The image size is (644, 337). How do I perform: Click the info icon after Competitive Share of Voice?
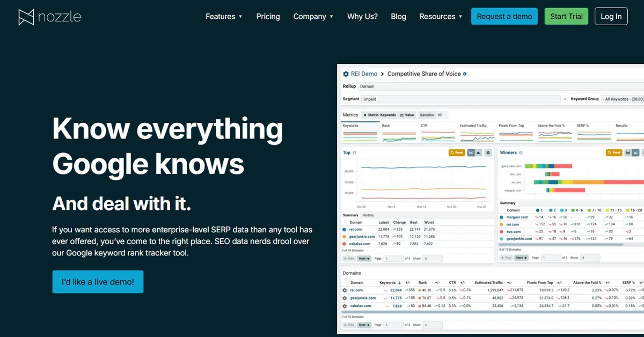pos(465,74)
